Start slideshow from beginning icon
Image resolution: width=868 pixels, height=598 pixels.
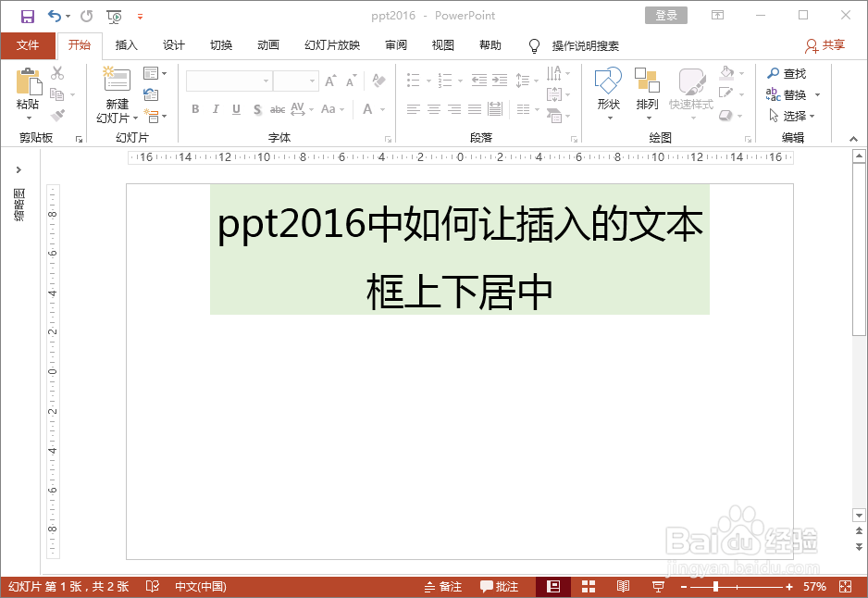click(114, 17)
